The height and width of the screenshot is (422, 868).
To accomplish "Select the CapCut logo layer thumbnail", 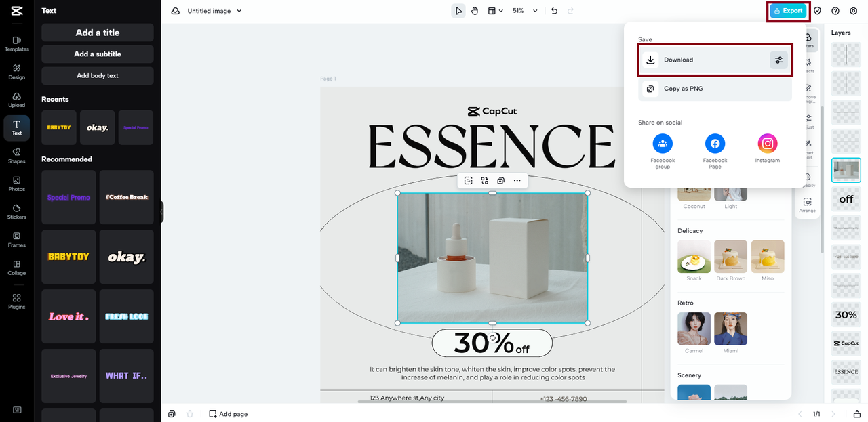I will (846, 343).
